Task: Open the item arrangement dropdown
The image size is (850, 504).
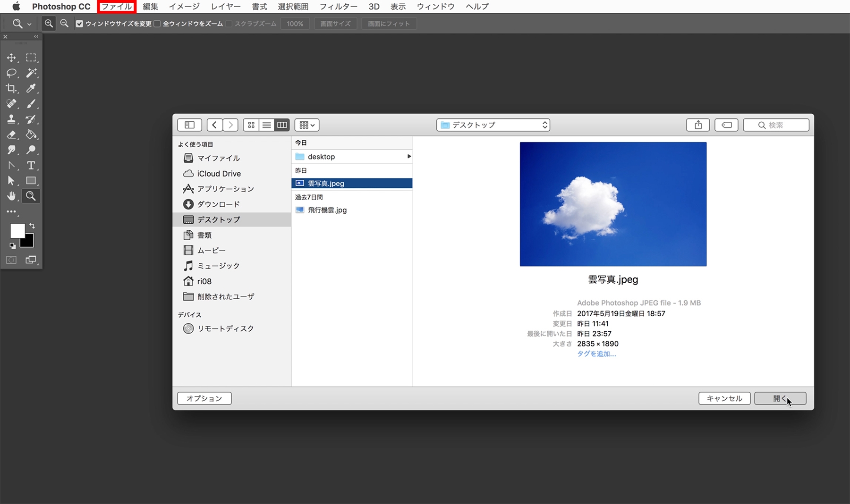Action: (307, 125)
